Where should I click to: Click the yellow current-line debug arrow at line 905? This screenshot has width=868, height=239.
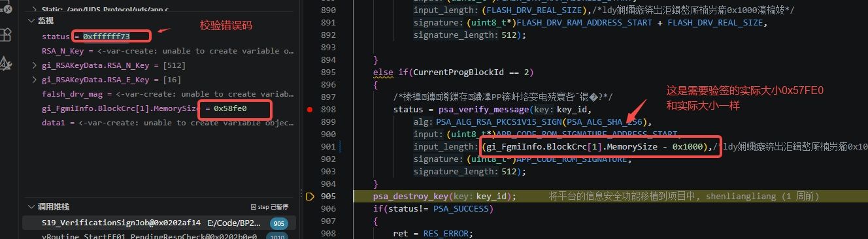[x=310, y=196]
